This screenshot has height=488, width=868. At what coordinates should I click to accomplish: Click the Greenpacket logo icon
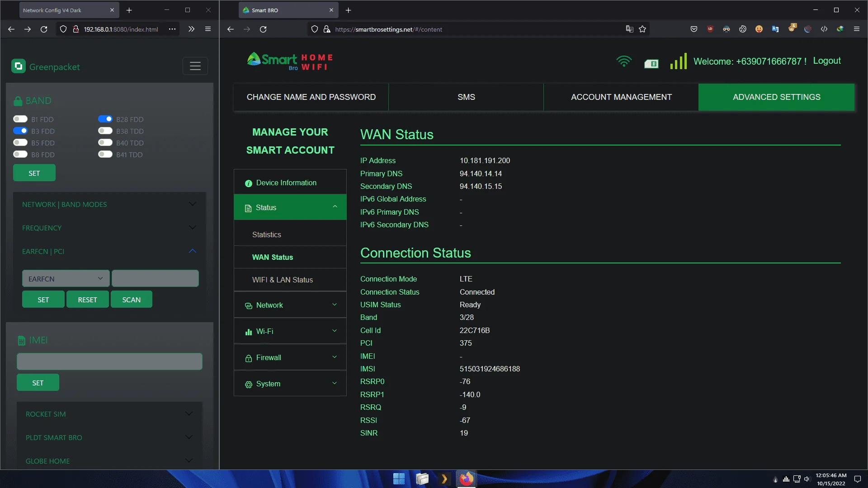pos(18,66)
